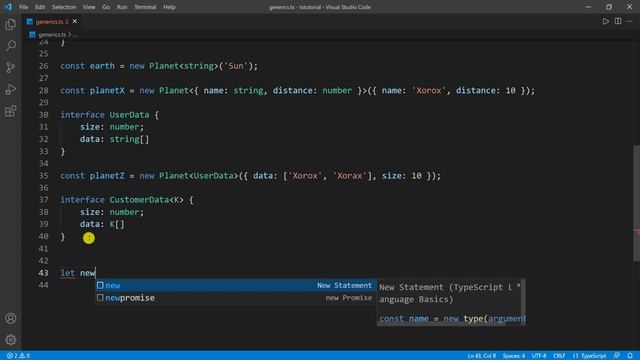Screen dimensions: 640x360
Task: Change indentation via Spaces: 4
Action: (x=514, y=356)
